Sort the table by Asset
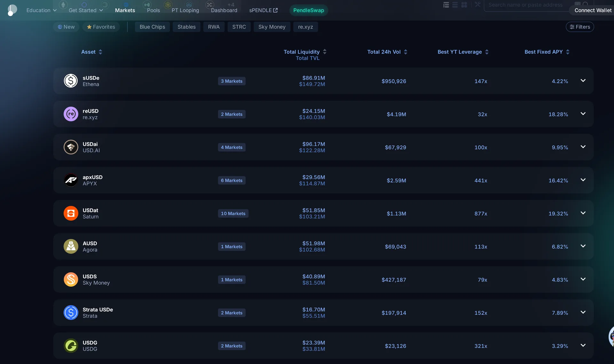Image resolution: width=614 pixels, height=364 pixels. (x=92, y=52)
